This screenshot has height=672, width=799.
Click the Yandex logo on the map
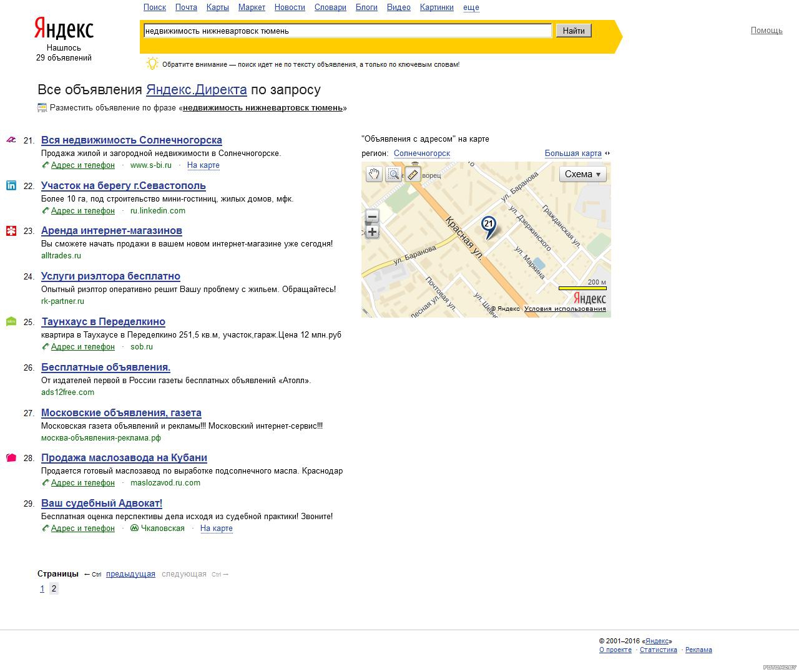click(x=589, y=298)
